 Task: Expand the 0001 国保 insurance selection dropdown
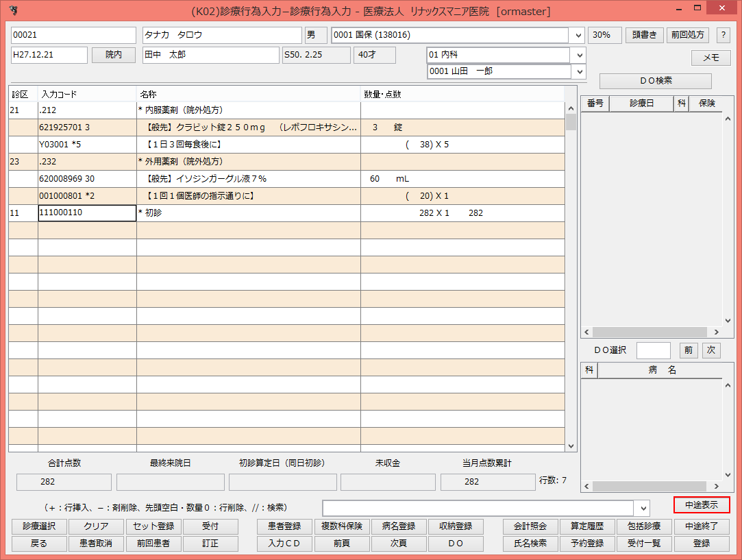576,35
